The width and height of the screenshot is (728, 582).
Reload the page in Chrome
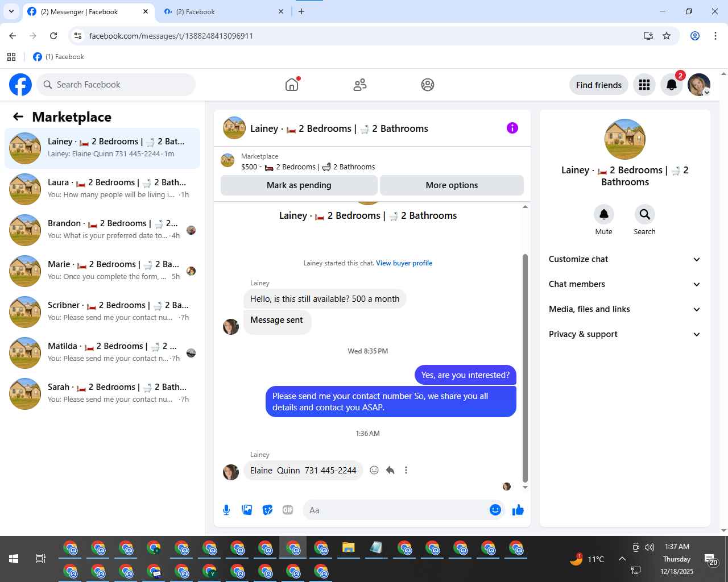click(53, 36)
